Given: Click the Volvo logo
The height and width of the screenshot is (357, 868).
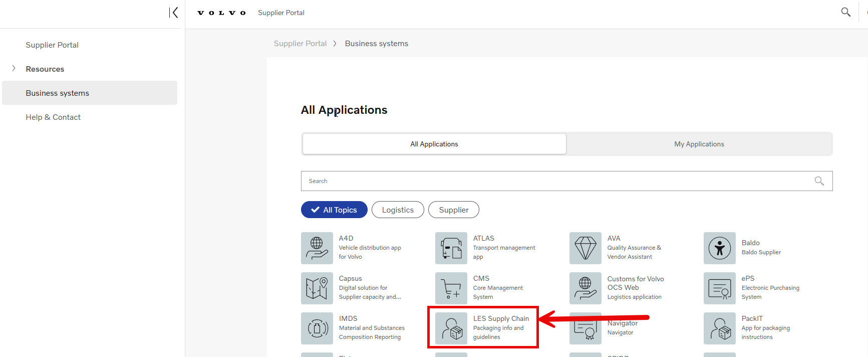Looking at the screenshot, I should [221, 13].
